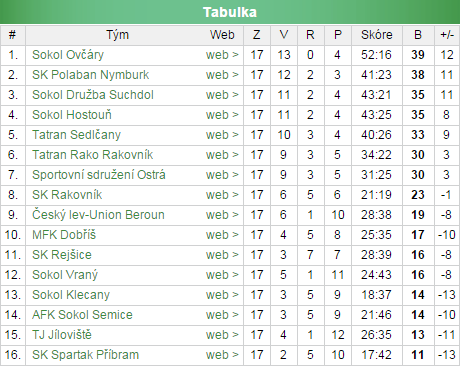The height and width of the screenshot is (368, 462).
Task: Click the Tým column header
Action: [x=117, y=35]
